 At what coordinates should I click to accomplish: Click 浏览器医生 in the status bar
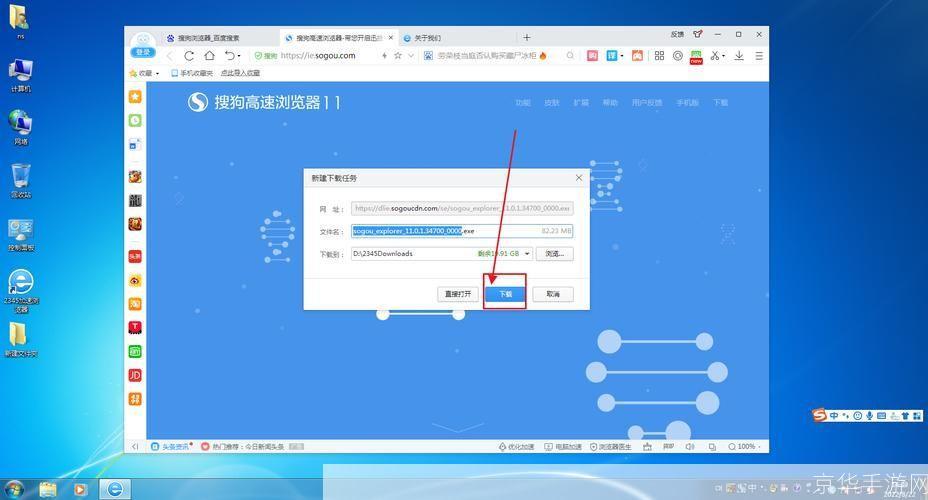[611, 447]
